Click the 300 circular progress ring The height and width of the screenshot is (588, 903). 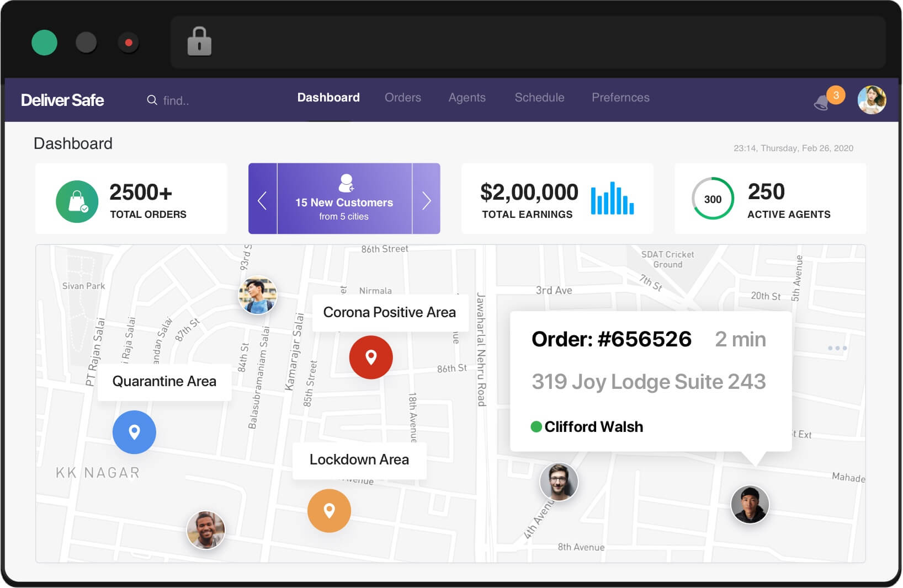(713, 199)
